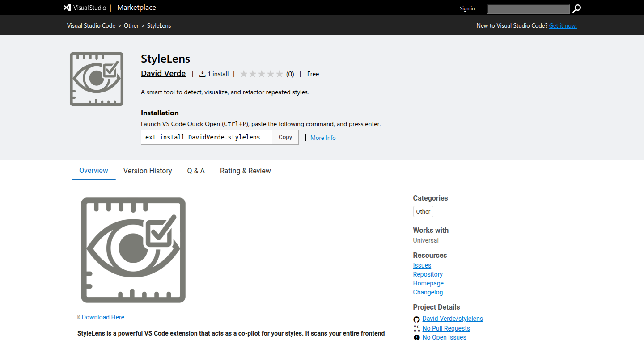
Task: Open David-Verde/stylelens GitHub link
Action: (x=453, y=319)
